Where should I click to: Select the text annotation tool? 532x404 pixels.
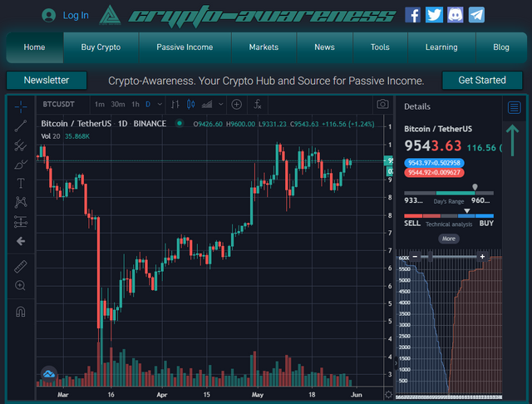[x=21, y=183]
